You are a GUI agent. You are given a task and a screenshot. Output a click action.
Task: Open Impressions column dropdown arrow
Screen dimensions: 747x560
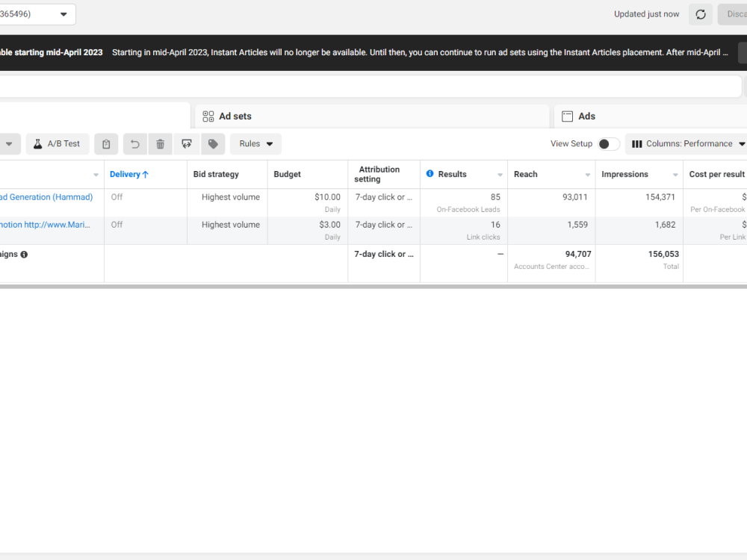675,175
